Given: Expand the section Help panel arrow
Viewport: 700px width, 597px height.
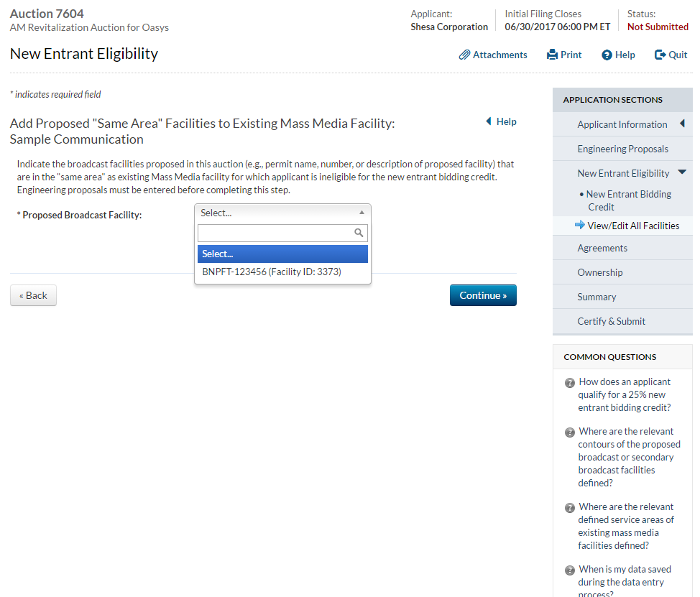Looking at the screenshot, I should [x=489, y=121].
